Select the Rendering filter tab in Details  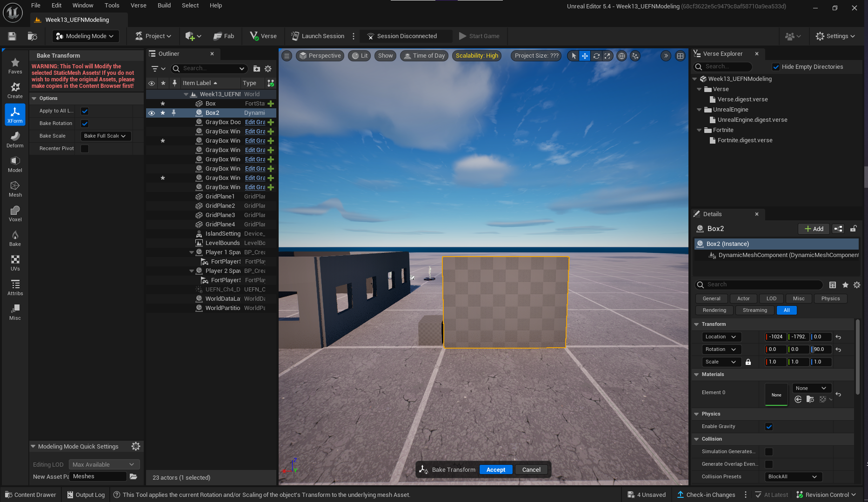(714, 310)
